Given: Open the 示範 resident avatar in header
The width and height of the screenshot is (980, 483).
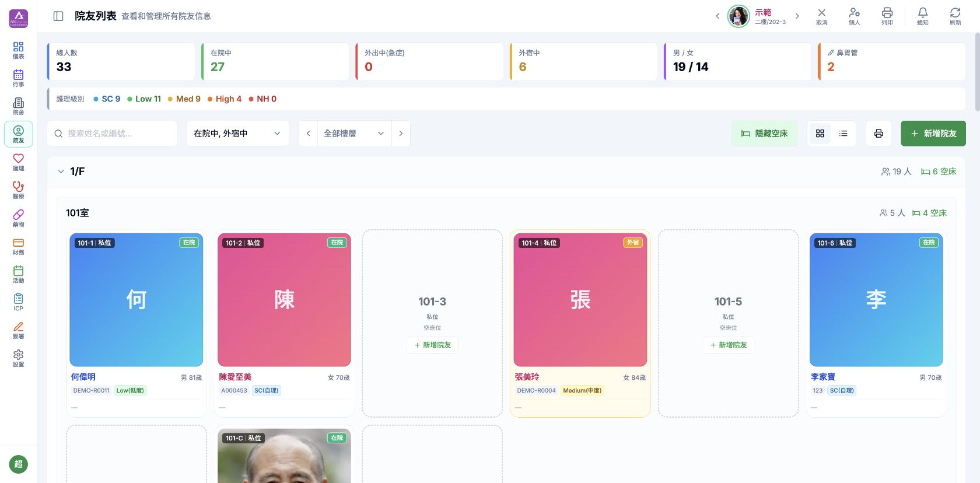Looking at the screenshot, I should coord(738,16).
